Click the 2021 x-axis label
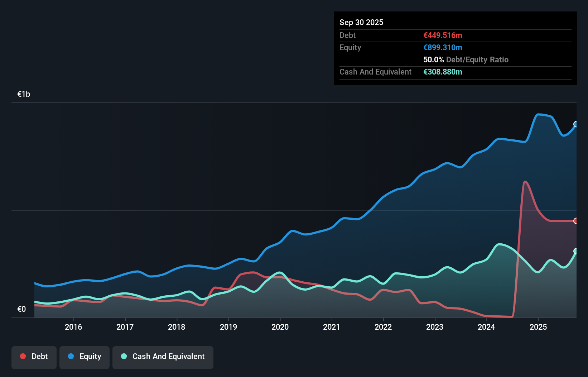This screenshot has height=377, width=588. point(332,327)
